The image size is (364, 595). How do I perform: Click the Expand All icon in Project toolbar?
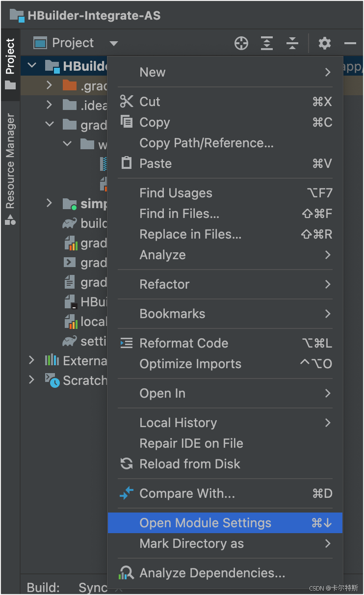click(266, 43)
